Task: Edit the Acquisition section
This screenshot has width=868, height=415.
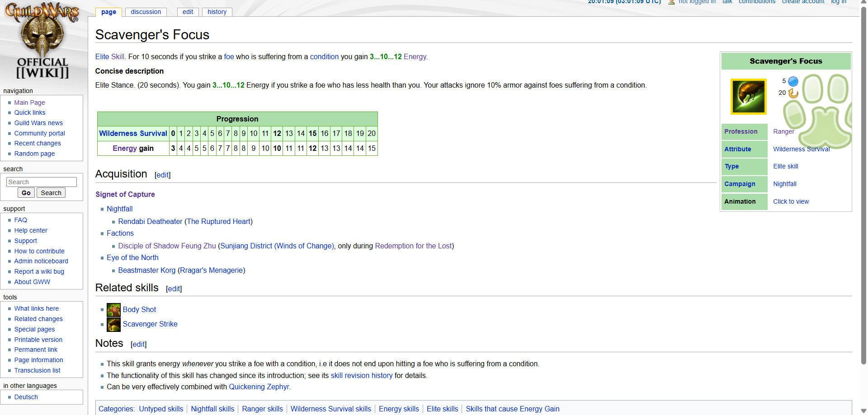Action: coord(163,175)
